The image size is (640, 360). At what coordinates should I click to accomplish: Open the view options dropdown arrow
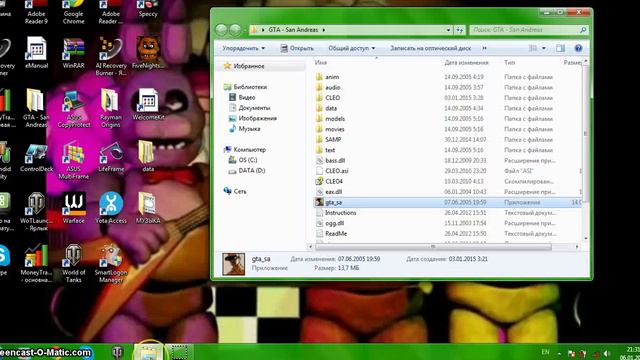[544, 48]
